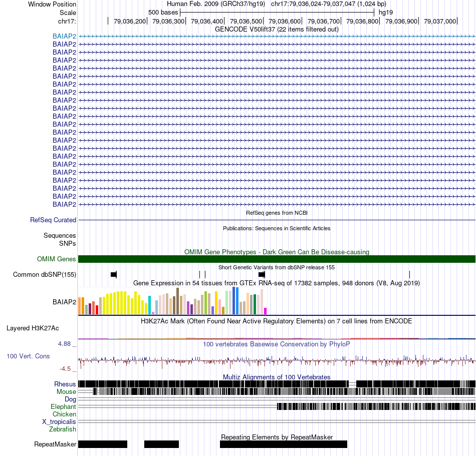
Task: Open the GTEx Gene Expression track title
Action: 277,283
